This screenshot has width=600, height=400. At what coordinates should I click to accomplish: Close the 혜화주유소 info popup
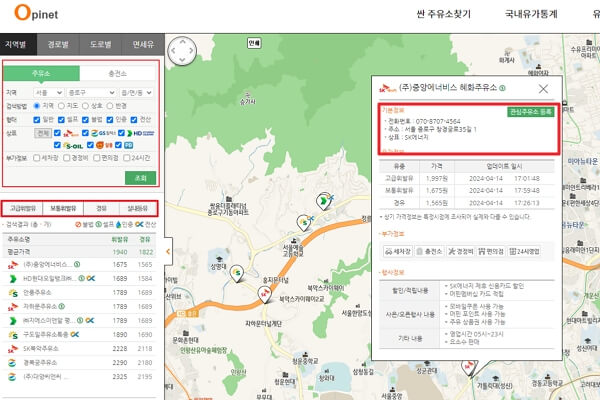[543, 89]
